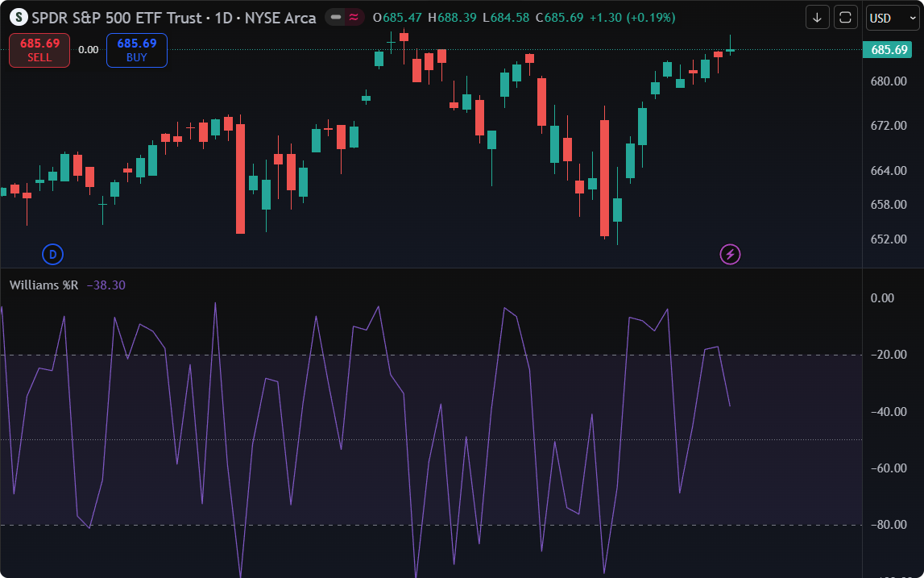The image size is (924, 578).
Task: Click the gray dash indicator in the status pill
Action: (x=337, y=18)
